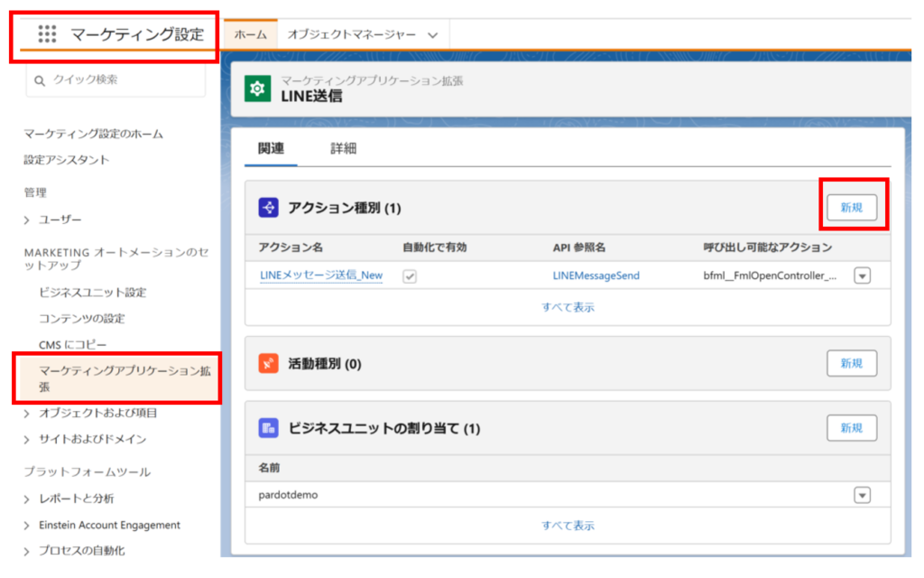Viewport: 924px width, 578px height.
Task: Open row menu for pardotdemo business unit
Action: (x=862, y=495)
